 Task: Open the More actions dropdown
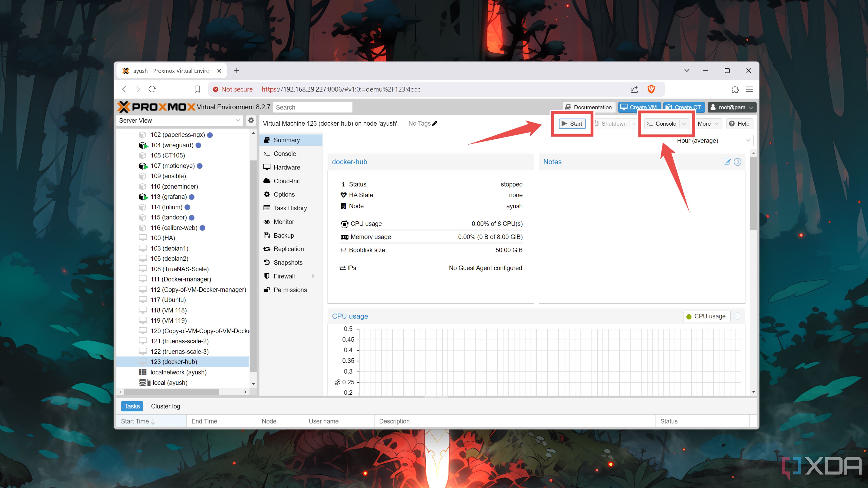pyautogui.click(x=708, y=124)
